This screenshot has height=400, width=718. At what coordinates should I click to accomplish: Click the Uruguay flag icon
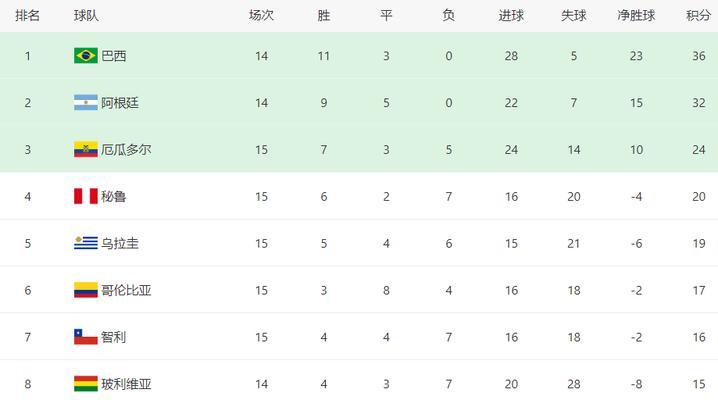(86, 243)
